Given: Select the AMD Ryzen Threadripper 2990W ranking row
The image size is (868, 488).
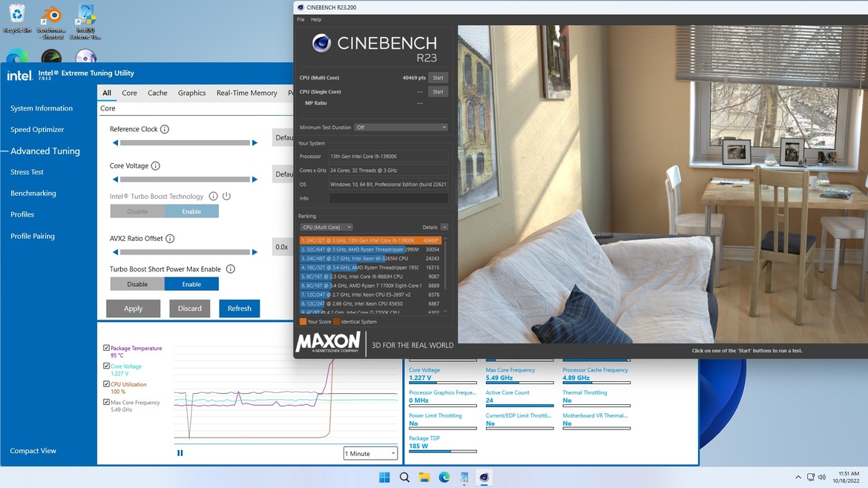Looking at the screenshot, I should coord(369,249).
